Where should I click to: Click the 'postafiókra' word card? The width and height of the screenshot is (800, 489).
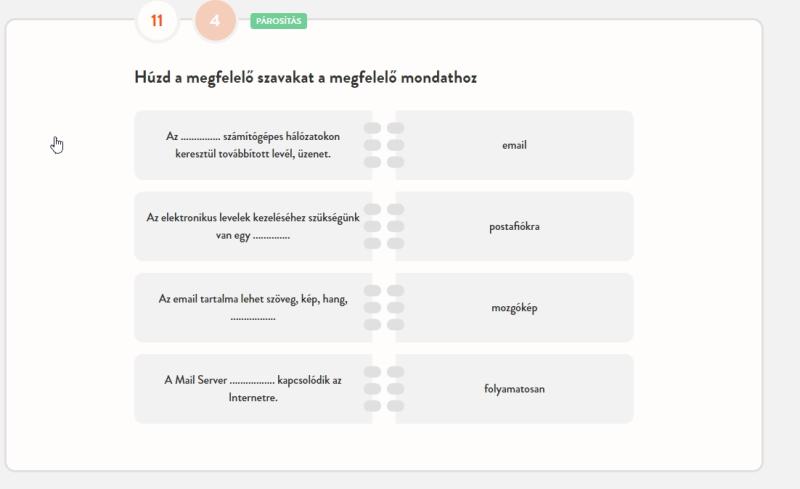[514, 226]
